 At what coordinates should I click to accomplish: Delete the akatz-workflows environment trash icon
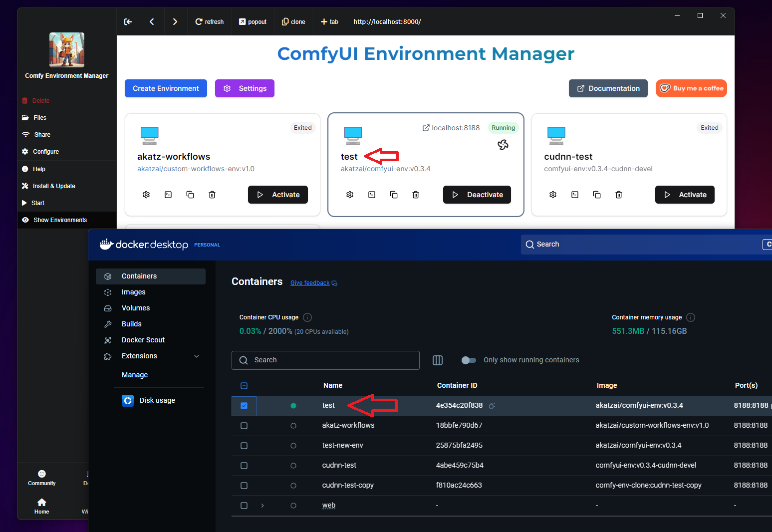click(212, 195)
